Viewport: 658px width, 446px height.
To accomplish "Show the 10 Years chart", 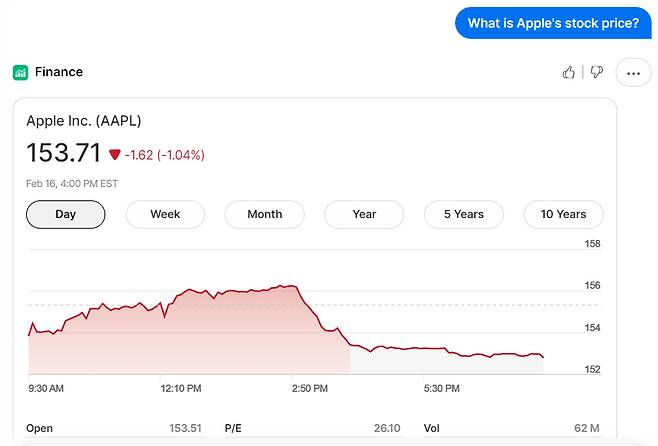I will [x=563, y=214].
